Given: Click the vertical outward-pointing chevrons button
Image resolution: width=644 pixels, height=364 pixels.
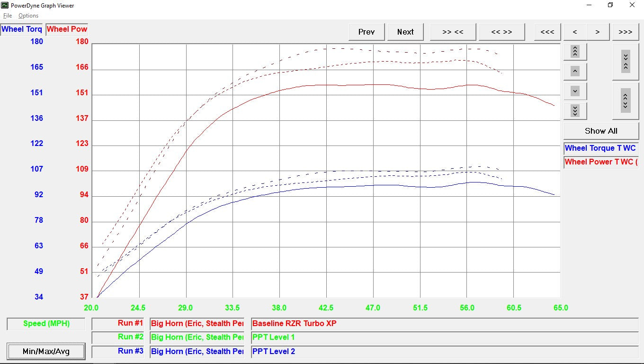Looking at the screenshot, I should (626, 100).
